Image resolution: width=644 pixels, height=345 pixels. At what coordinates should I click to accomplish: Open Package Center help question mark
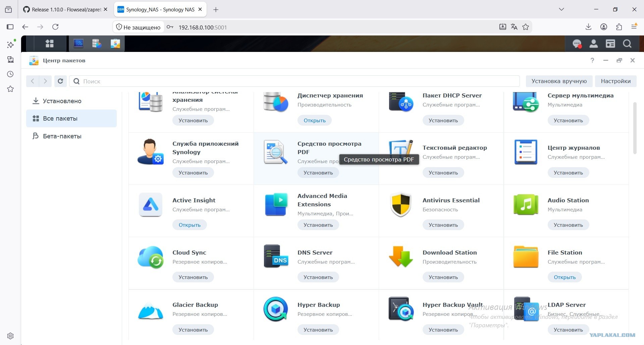[592, 60]
